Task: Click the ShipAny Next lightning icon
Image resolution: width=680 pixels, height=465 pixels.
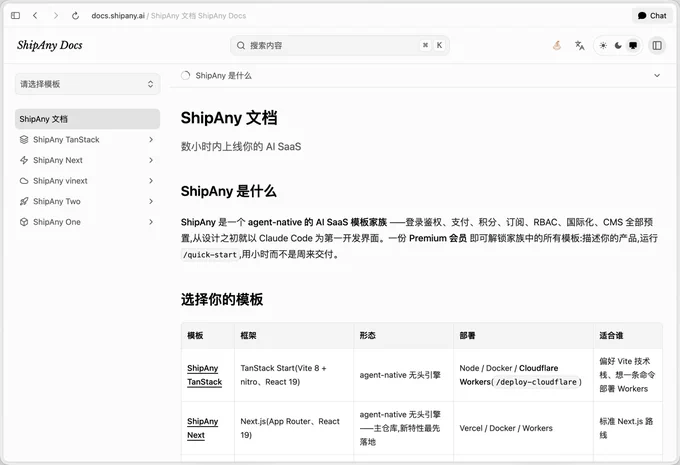Action: click(x=24, y=160)
